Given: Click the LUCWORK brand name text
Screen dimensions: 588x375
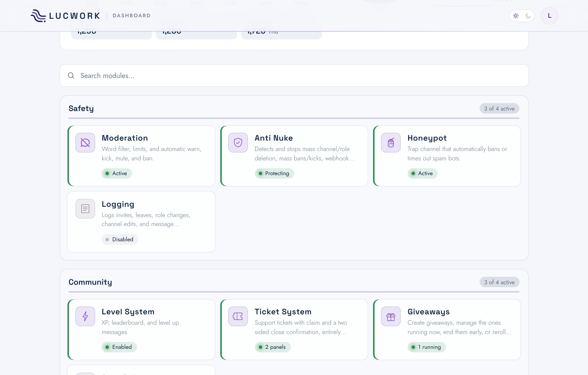Looking at the screenshot, I should pyautogui.click(x=75, y=16).
